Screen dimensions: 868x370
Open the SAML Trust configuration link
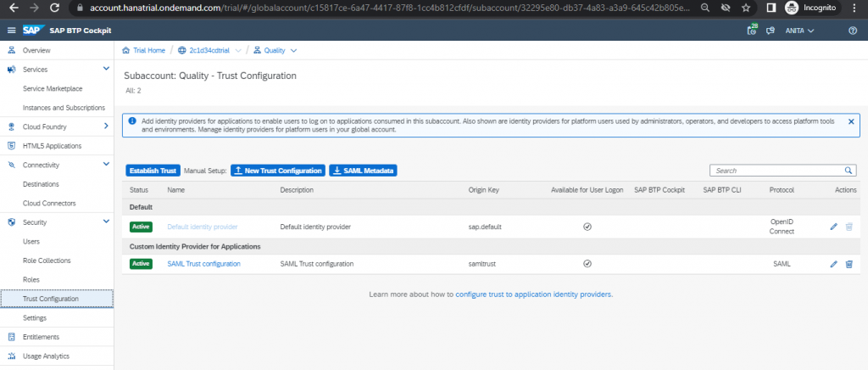pyautogui.click(x=203, y=264)
